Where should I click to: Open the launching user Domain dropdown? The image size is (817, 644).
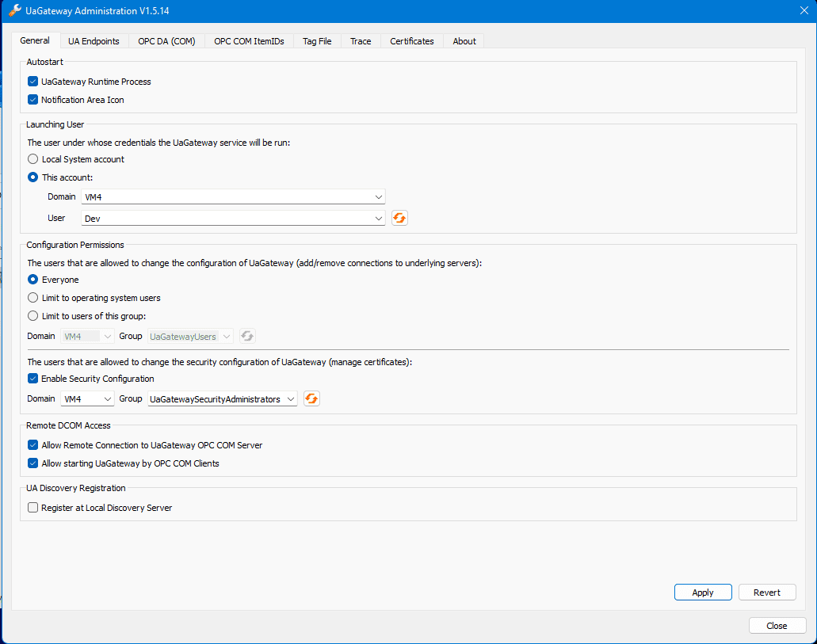point(234,197)
